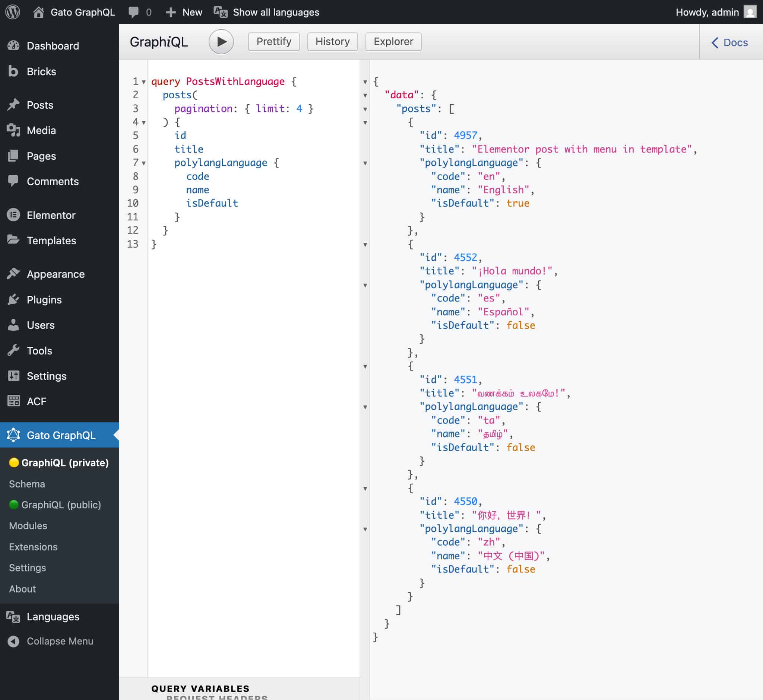
Task: Collapse the posts array in results
Action: (x=365, y=109)
